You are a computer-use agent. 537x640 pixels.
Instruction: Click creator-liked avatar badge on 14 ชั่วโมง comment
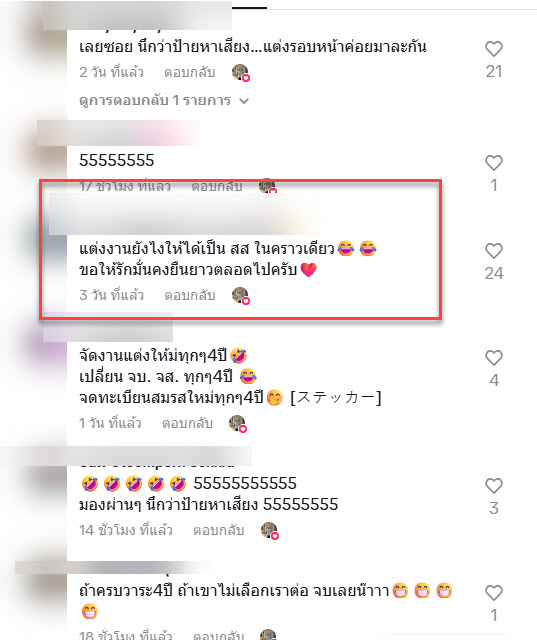click(x=270, y=531)
